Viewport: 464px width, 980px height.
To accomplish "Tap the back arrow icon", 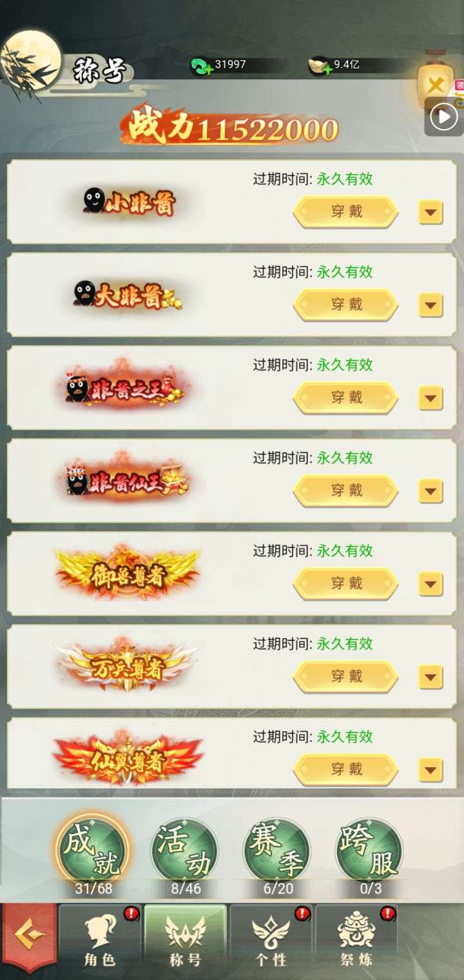I will 27,938.
